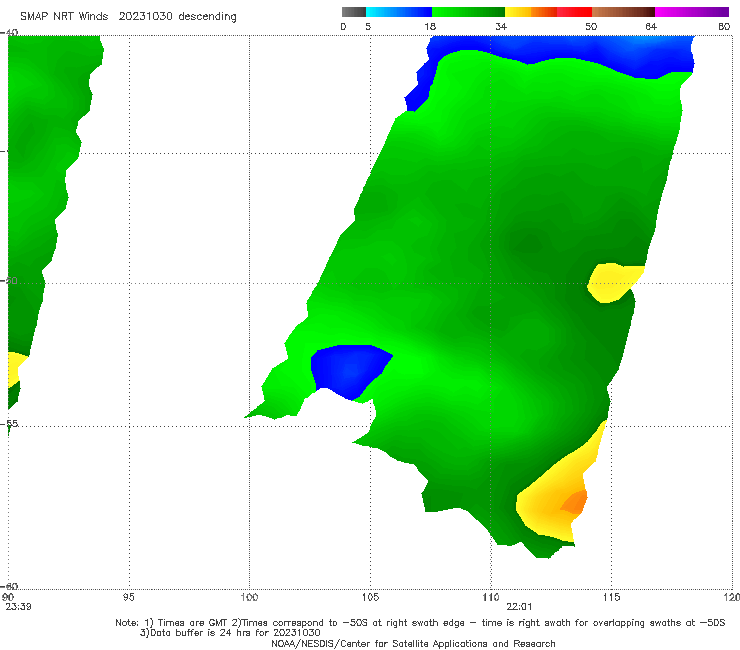
Task: Click the '64' label under the color bar
Action: pos(651,27)
